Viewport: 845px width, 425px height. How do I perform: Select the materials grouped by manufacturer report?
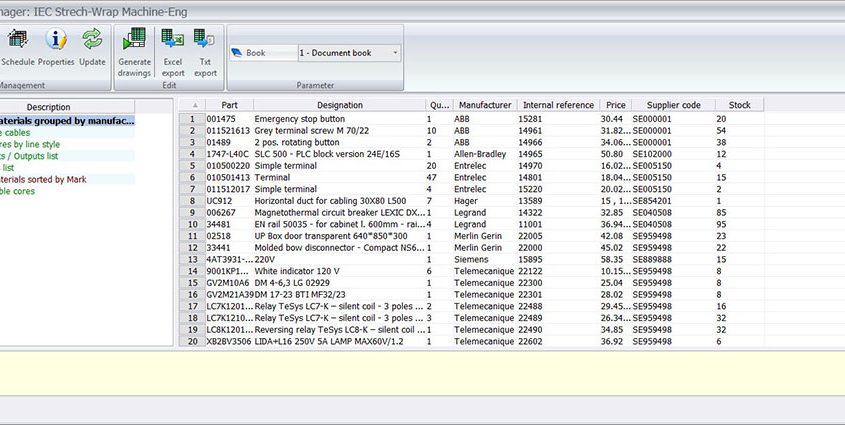[67, 121]
